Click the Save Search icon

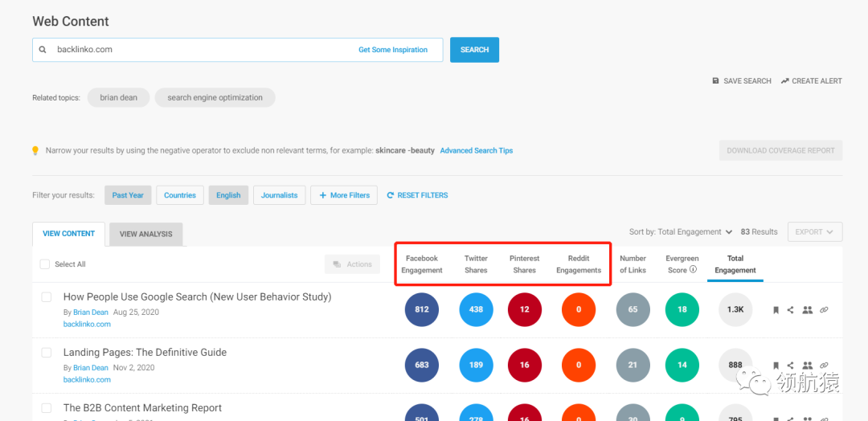coord(715,81)
